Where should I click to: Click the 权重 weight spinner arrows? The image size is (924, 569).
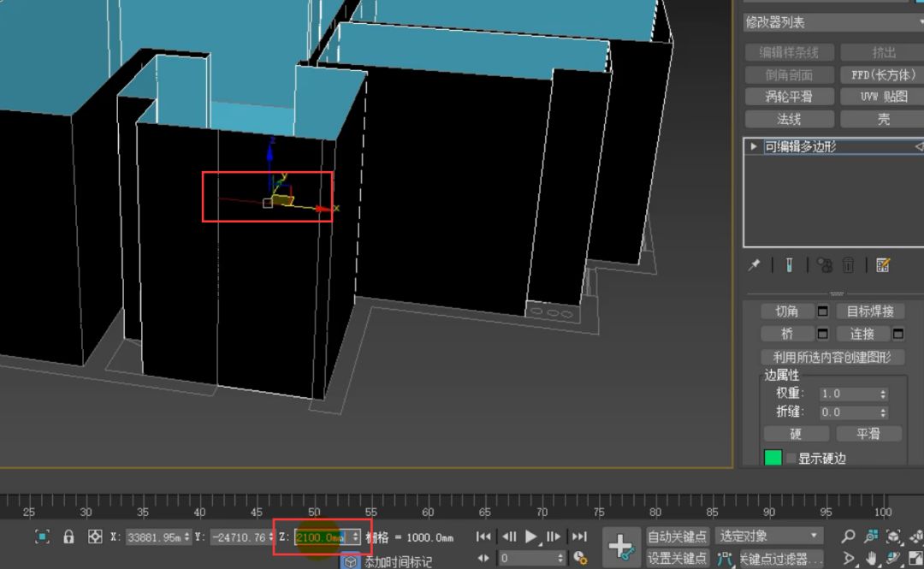tap(883, 394)
